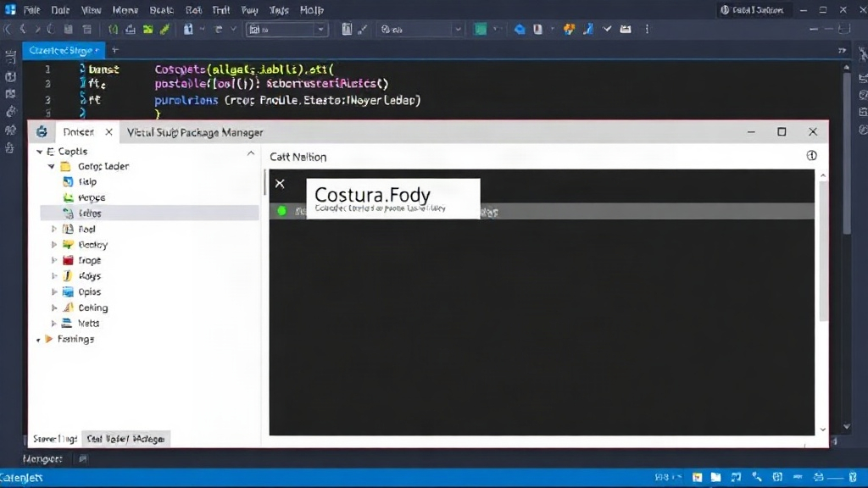Click the blue diamond icon in toolbar

tap(520, 30)
